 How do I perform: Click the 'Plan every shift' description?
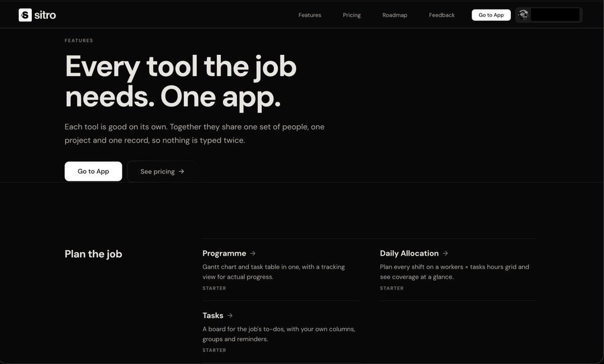tap(455, 272)
